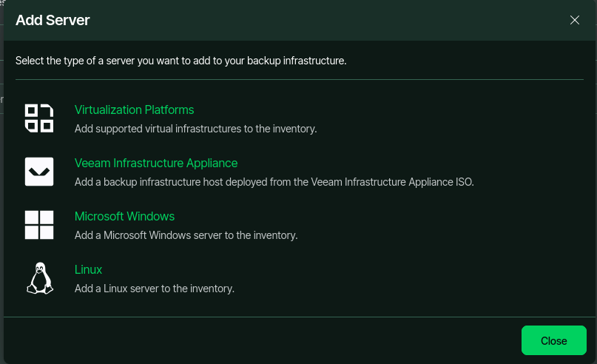Choose the Linux server type link
Image resolution: width=597 pixels, height=364 pixels.
(x=88, y=269)
